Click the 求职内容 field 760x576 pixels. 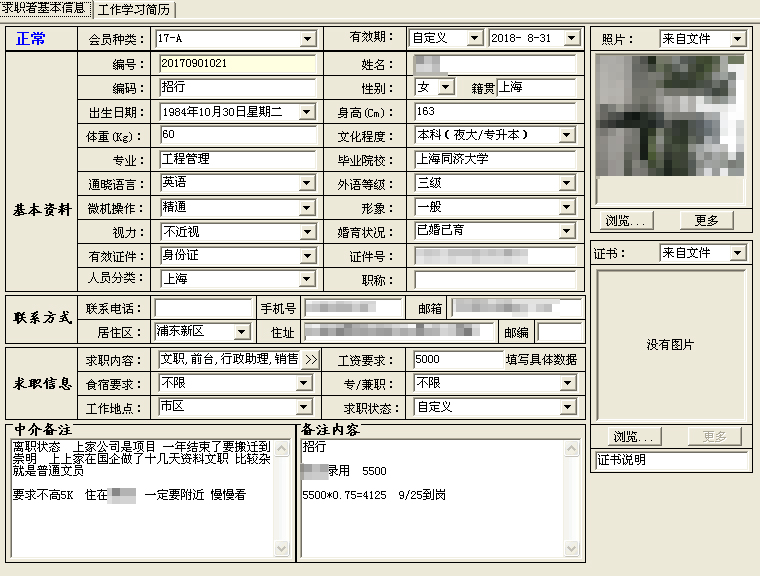[x=230, y=359]
